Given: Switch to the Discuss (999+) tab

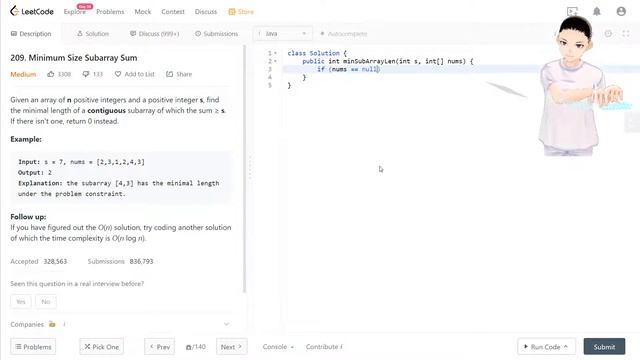Looking at the screenshot, I should [x=154, y=33].
